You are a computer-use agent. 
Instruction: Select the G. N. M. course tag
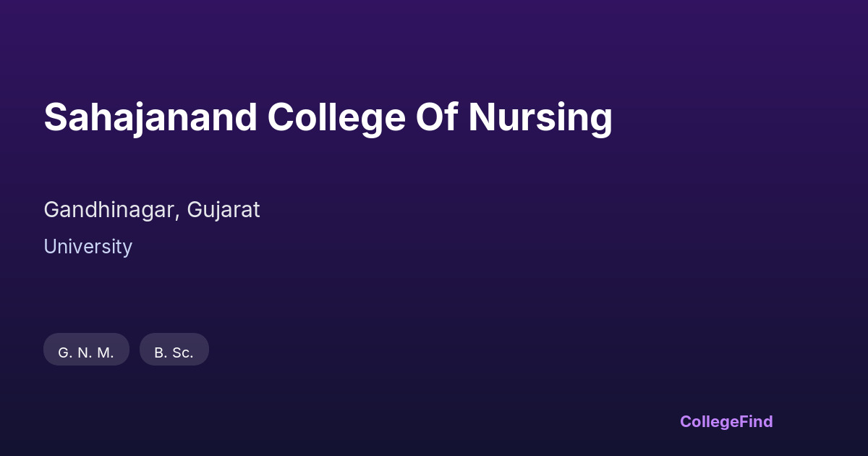86,352
